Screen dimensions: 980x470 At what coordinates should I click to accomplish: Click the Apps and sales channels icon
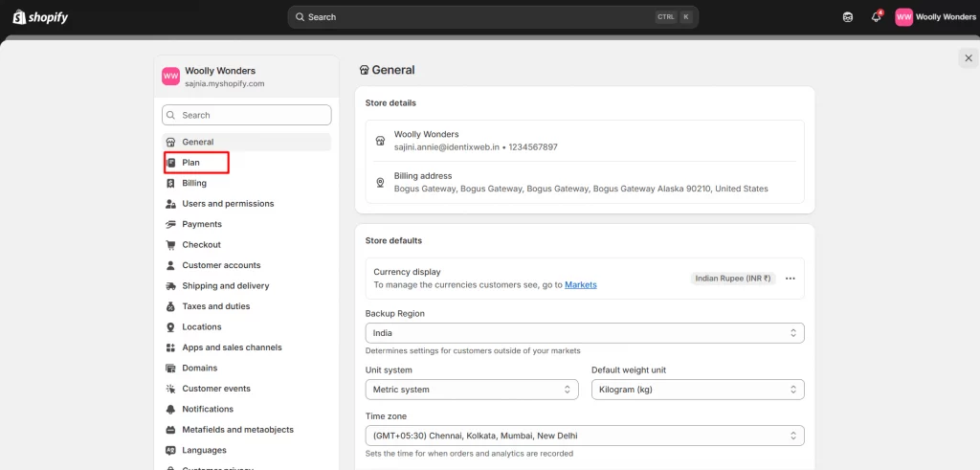pyautogui.click(x=170, y=347)
